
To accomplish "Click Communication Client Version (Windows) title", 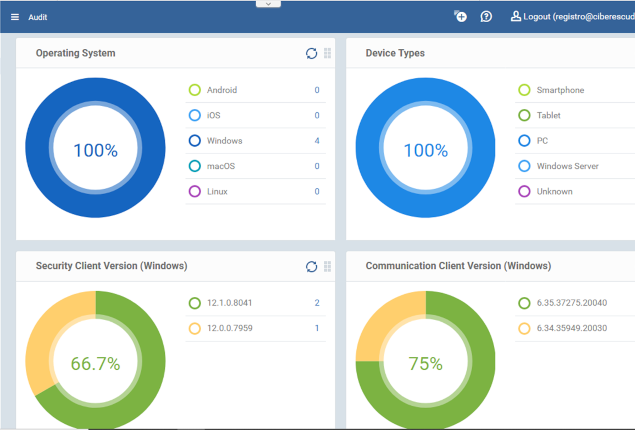I will point(458,266).
